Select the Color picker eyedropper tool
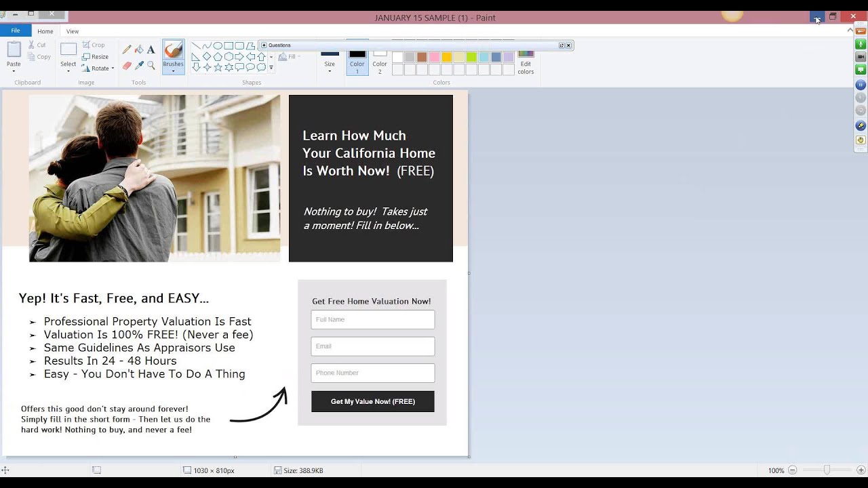Image resolution: width=868 pixels, height=488 pixels. pos(139,66)
